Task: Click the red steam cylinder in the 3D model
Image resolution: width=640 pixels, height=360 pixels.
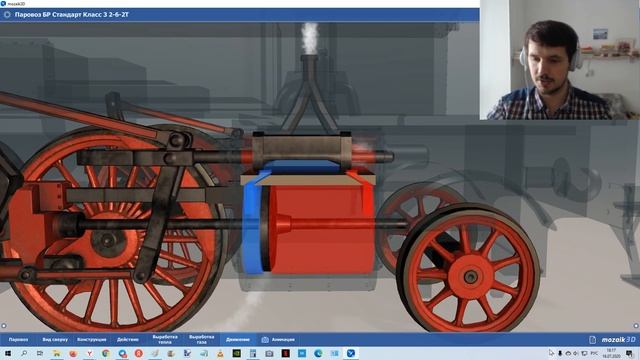Action: click(x=322, y=229)
